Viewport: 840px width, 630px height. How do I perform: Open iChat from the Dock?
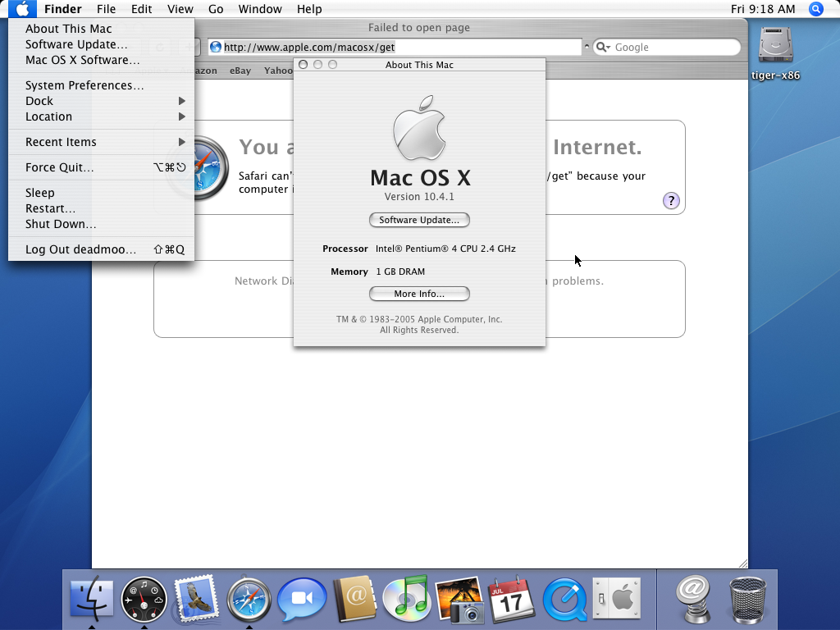[302, 599]
